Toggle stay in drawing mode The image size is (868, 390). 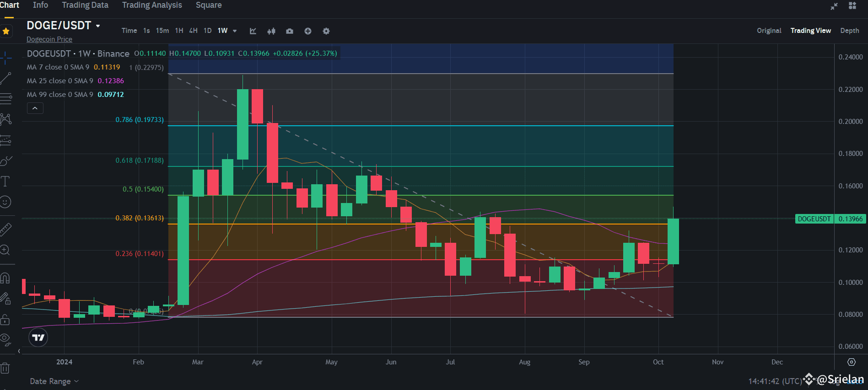coord(6,299)
